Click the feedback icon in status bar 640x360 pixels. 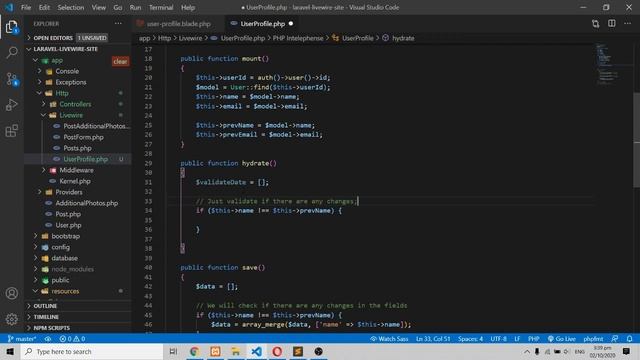614,339
